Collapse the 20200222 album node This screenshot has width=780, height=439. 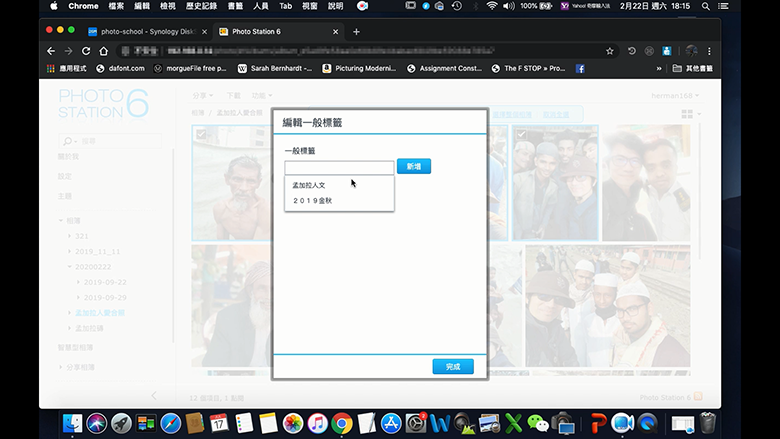pyautogui.click(x=69, y=267)
